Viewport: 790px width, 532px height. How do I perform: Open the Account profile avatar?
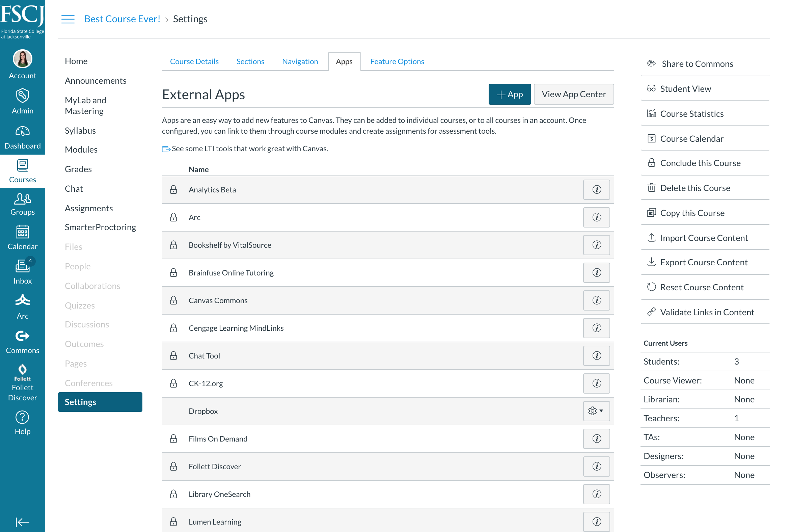point(22,59)
